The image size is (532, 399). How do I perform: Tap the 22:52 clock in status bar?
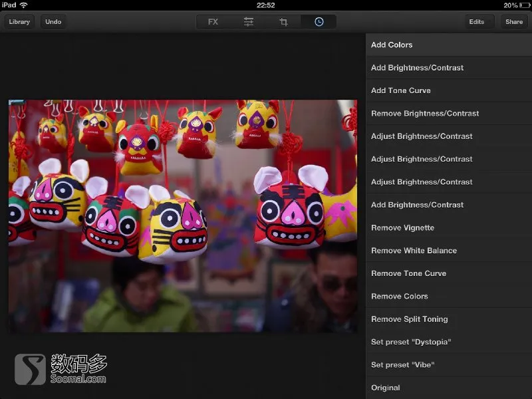tap(265, 5)
